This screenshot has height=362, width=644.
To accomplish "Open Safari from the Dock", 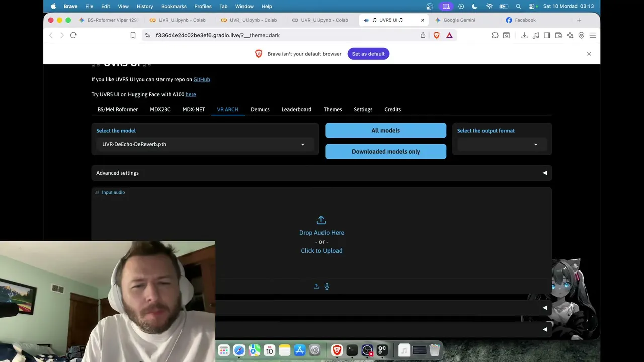I will 239,350.
